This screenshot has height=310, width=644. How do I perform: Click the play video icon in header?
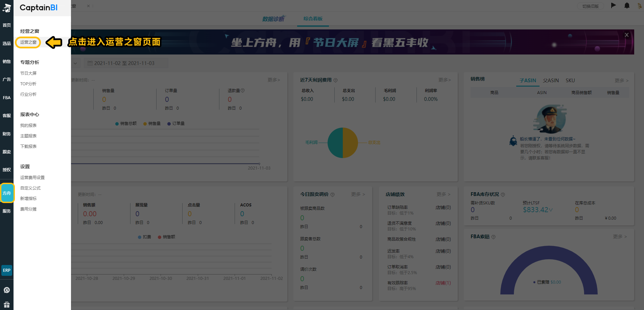click(x=614, y=5)
